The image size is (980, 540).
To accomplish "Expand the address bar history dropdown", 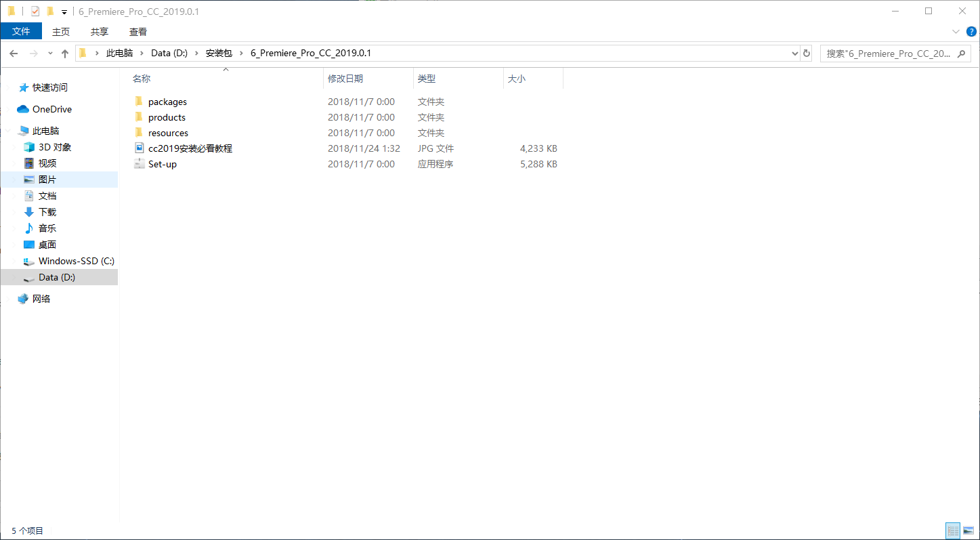I will (x=794, y=54).
